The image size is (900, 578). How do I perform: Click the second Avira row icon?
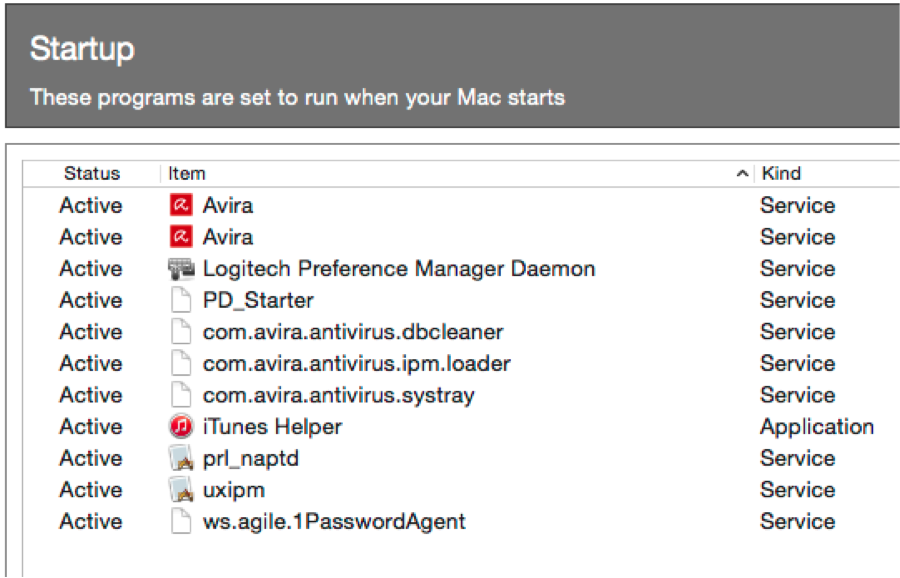(181, 236)
